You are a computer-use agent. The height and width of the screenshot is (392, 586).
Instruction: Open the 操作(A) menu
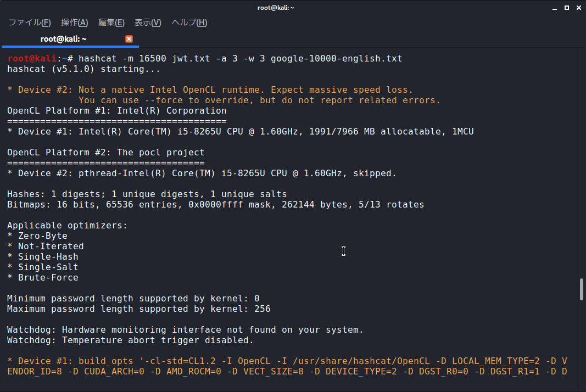click(74, 23)
